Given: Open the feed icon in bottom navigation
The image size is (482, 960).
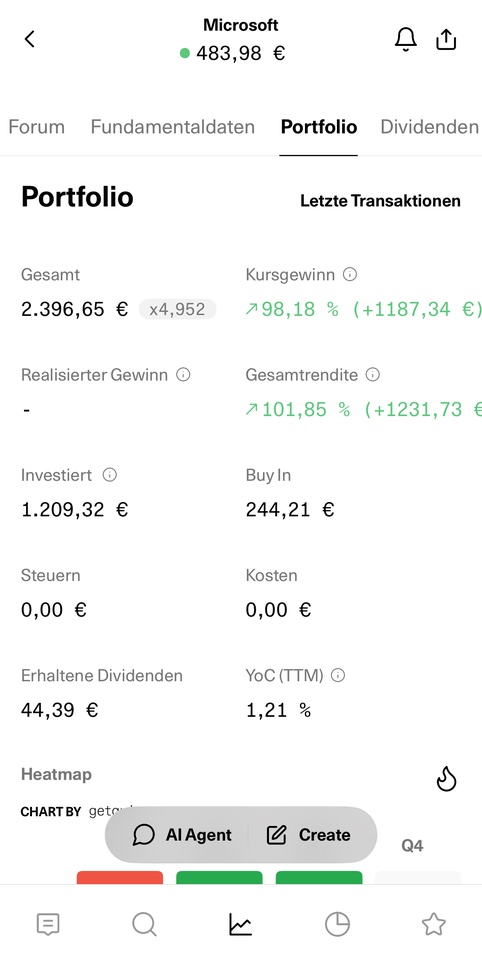Looking at the screenshot, I should tap(48, 924).
